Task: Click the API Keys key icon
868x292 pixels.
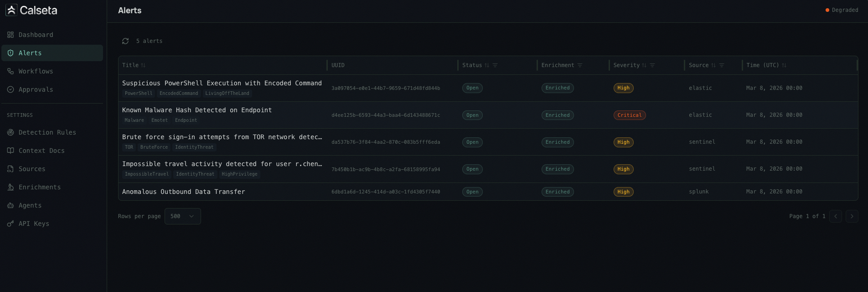Action: 10,224
